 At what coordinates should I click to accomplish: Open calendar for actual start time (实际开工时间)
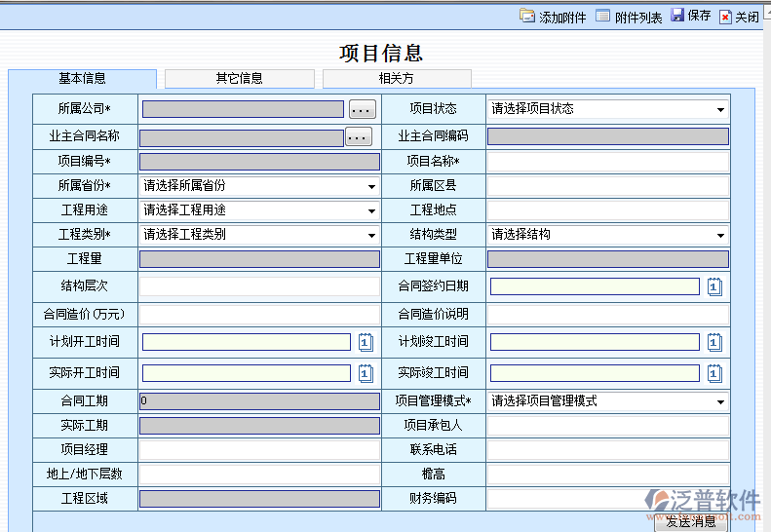366,373
